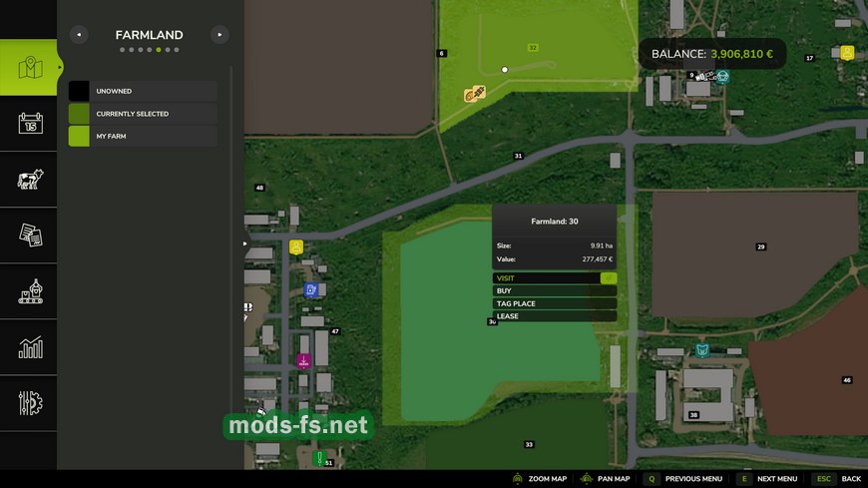Click the orange wheat icon on map
The height and width of the screenshot is (488, 868).
click(x=475, y=94)
